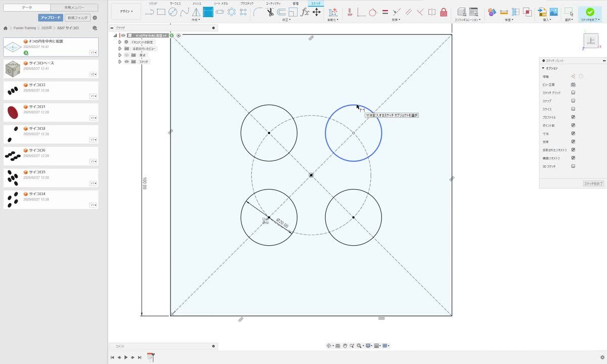Open the Rectangular Pattern tool

[x=243, y=12]
